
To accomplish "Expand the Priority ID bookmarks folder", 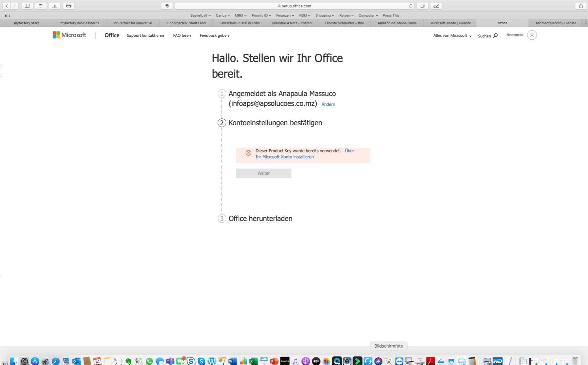I will pyautogui.click(x=261, y=15).
